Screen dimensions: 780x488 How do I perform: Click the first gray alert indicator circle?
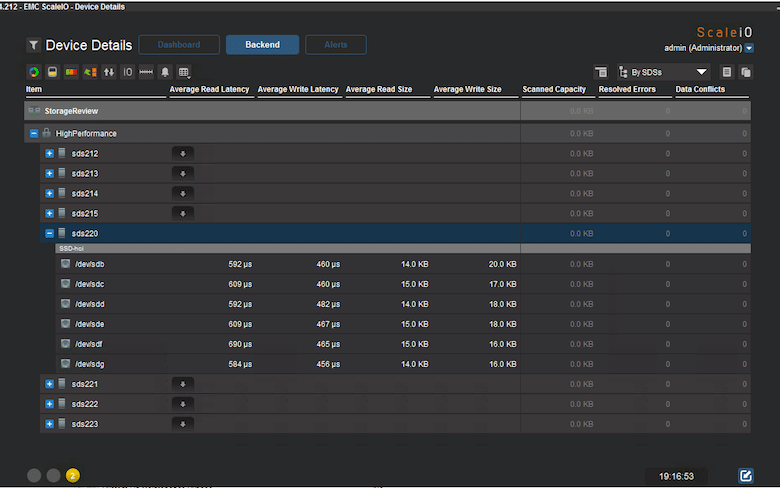pos(34,476)
